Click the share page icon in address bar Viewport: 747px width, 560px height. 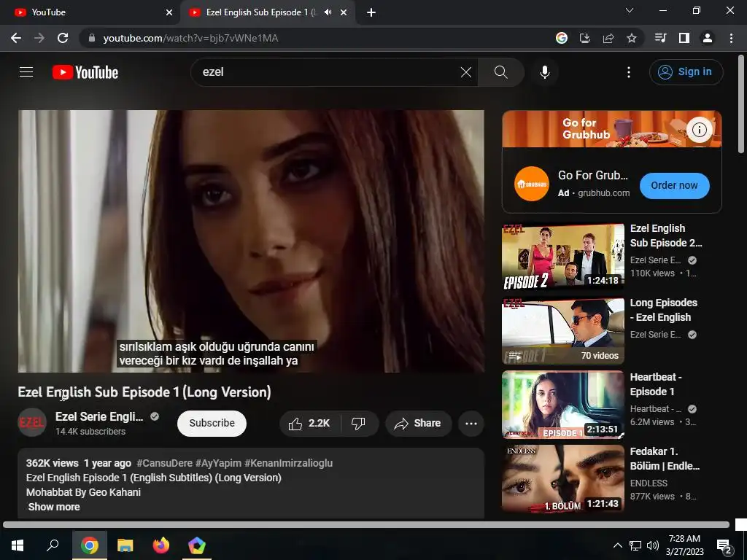[x=608, y=38]
